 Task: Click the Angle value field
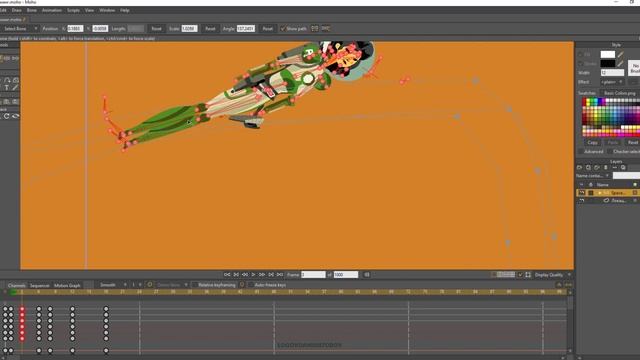click(246, 29)
